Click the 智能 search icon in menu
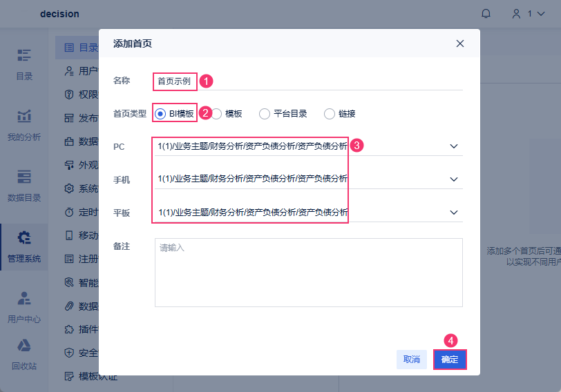The height and width of the screenshot is (392, 561). 69,283
